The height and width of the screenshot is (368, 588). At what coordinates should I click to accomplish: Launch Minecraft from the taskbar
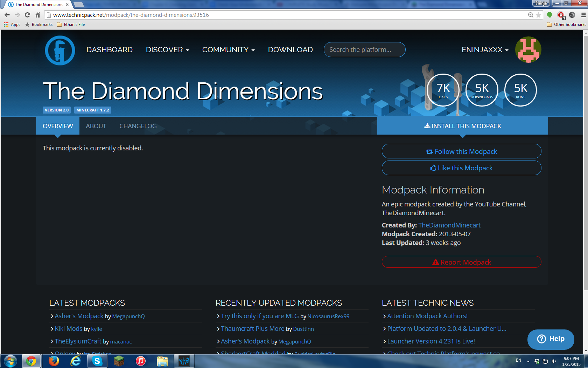(x=119, y=361)
